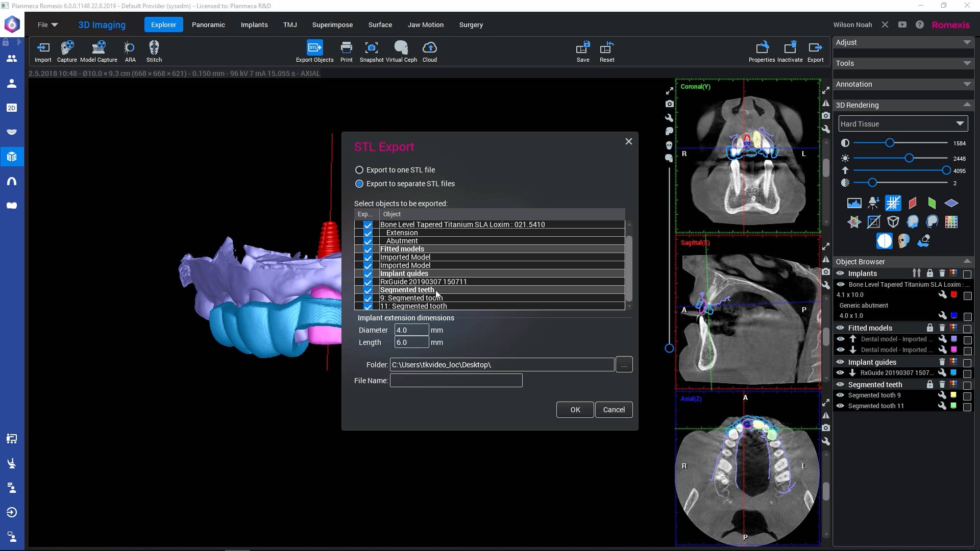Take a Snapshot of the view
The width and height of the screenshot is (980, 551).
coord(371,51)
